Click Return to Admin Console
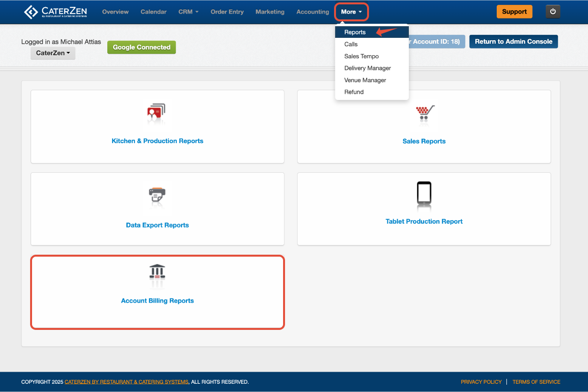The width and height of the screenshot is (588, 392). (514, 41)
